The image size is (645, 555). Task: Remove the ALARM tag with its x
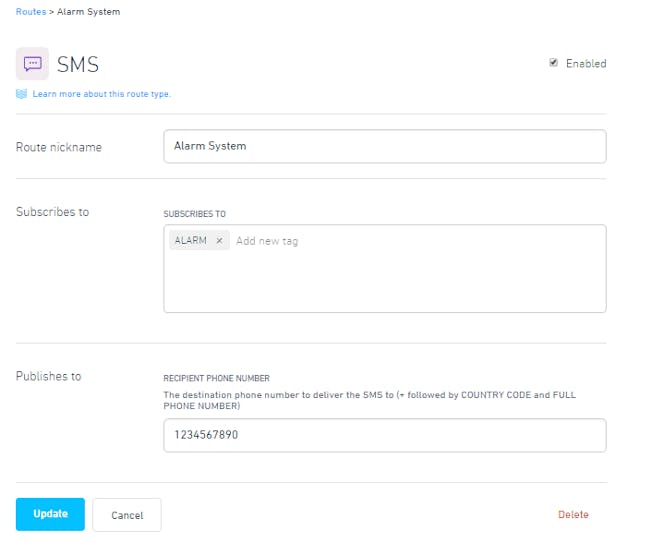(x=219, y=241)
